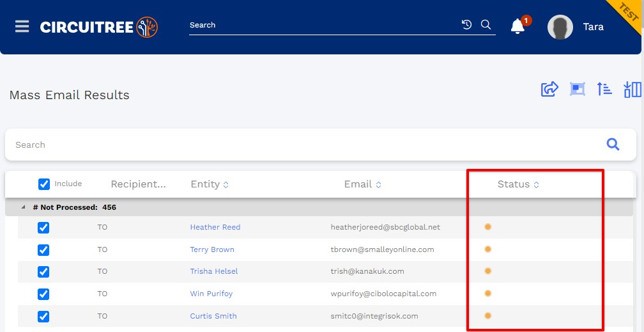644x332 pixels.
Task: Open the sort order icon
Action: (x=604, y=89)
